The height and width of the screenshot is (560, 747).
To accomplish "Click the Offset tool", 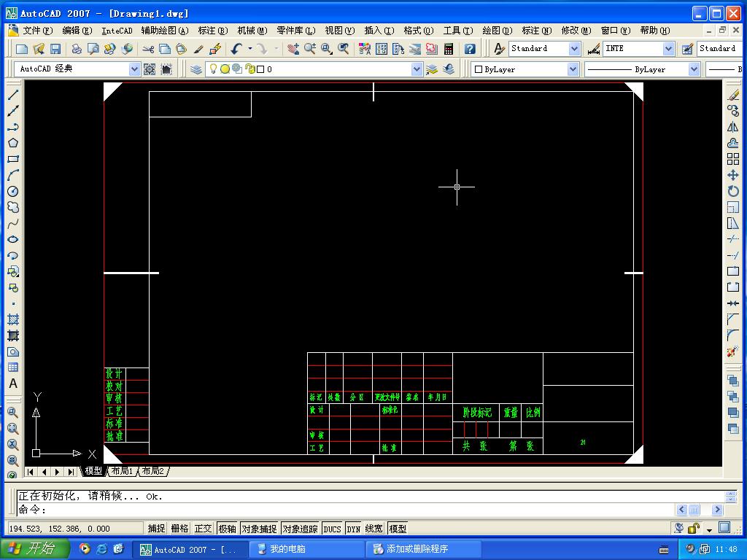I will 733,143.
